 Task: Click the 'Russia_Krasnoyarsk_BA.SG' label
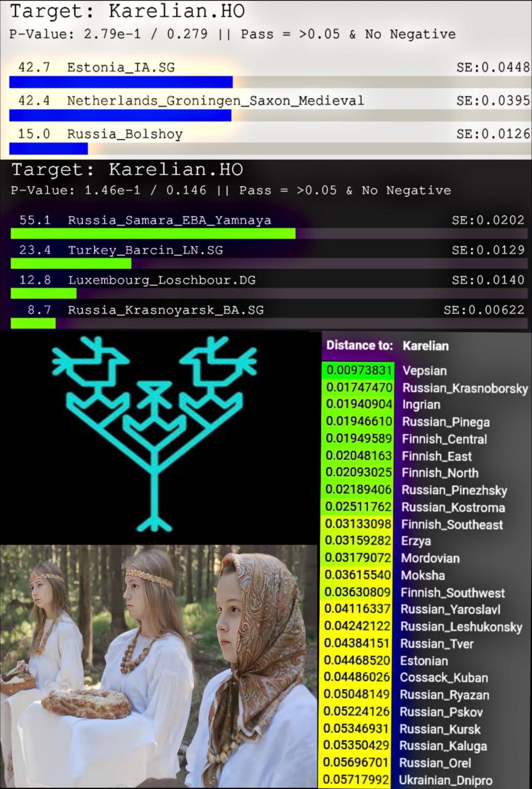click(166, 309)
